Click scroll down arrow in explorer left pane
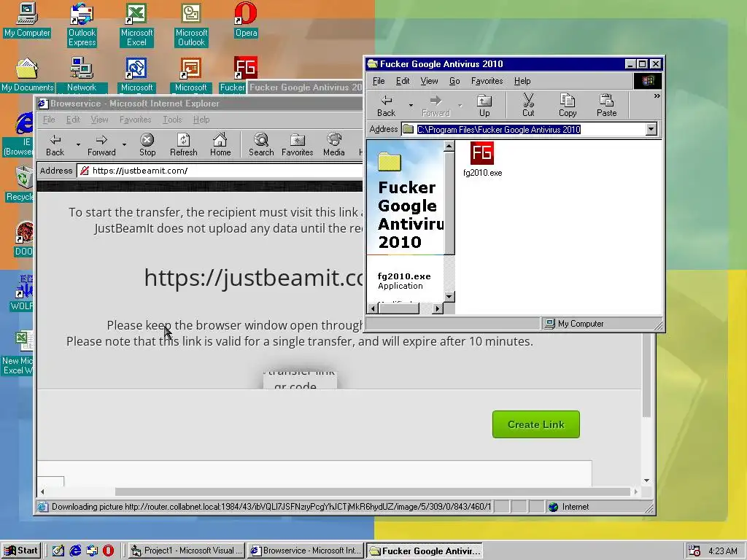Screen dimensions: 747x560 point(449,296)
